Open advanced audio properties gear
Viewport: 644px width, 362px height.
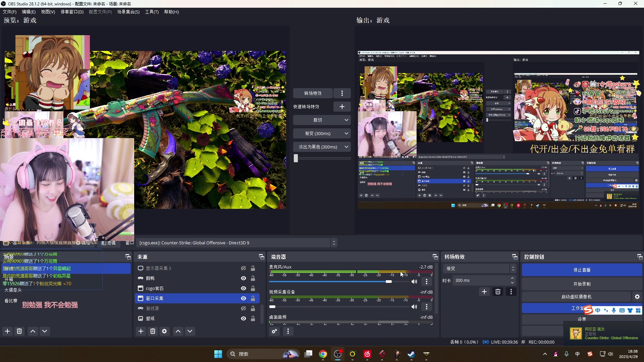274,331
